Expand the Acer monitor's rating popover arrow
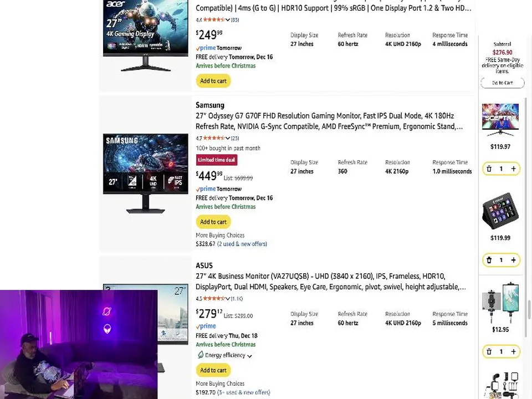Image resolution: width=532 pixels, height=399 pixels. pos(228,20)
